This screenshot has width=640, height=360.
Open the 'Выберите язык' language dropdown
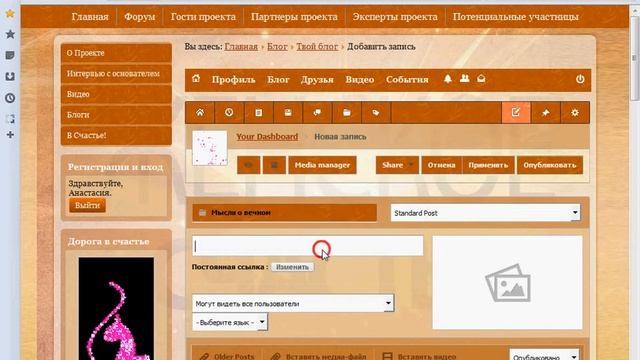pos(230,322)
